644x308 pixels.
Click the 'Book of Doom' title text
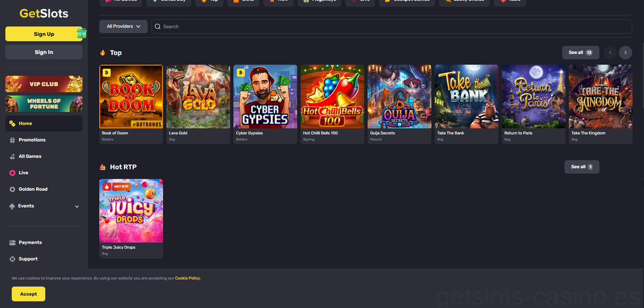pos(115,133)
